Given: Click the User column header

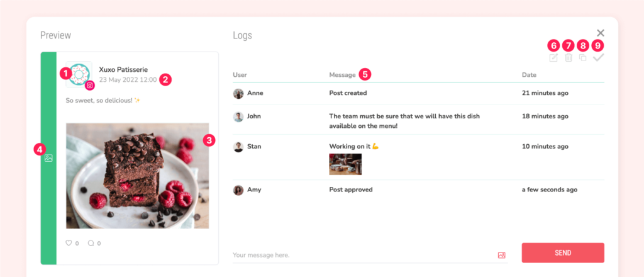Looking at the screenshot, I should click(x=240, y=75).
